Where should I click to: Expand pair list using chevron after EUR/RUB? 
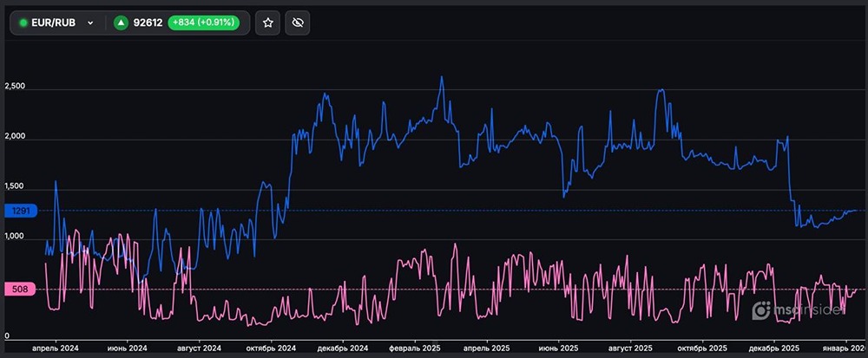89,23
